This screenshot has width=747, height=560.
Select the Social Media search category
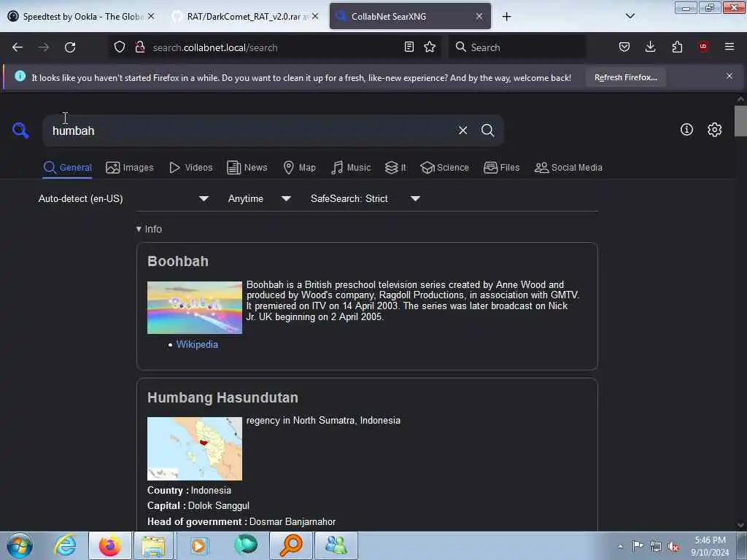[x=568, y=168]
